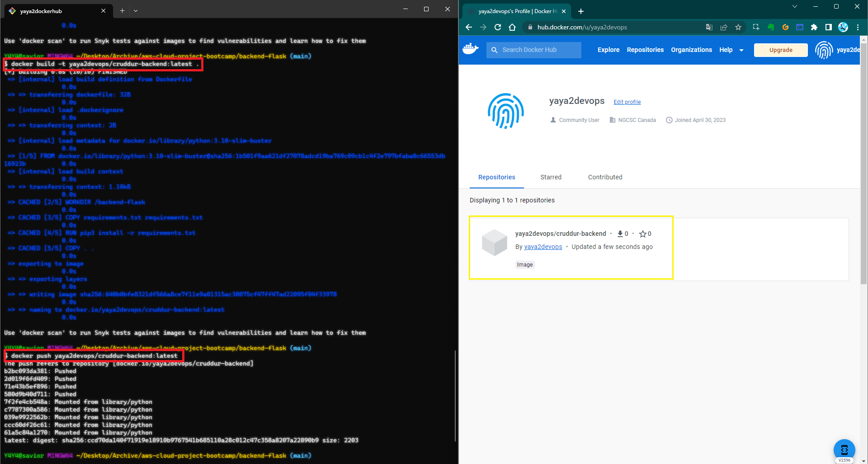The image size is (868, 464).
Task: Open the Chrome profile avatar
Action: (843, 27)
